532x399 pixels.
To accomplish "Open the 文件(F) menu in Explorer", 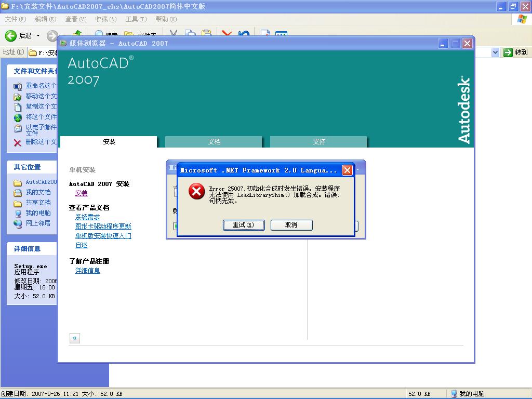I will [x=15, y=19].
